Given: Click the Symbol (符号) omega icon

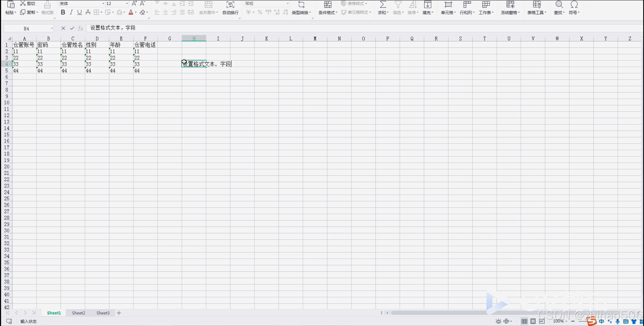Looking at the screenshot, I should (574, 5).
